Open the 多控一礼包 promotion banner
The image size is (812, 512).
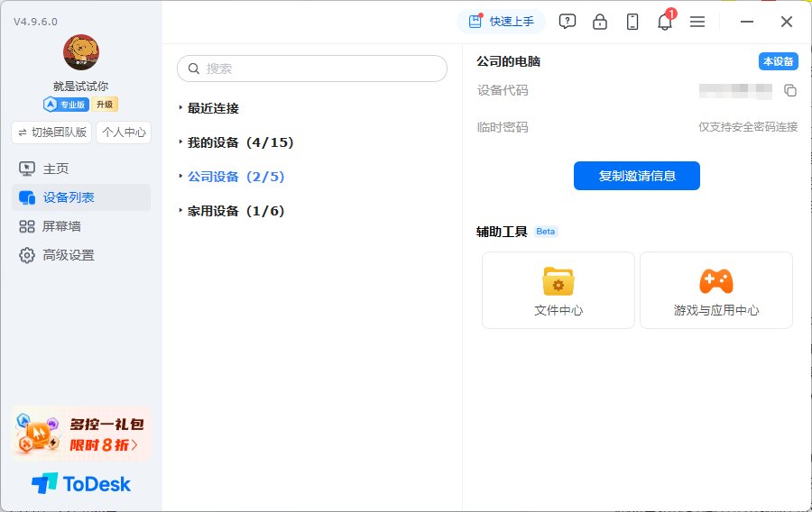(x=81, y=434)
